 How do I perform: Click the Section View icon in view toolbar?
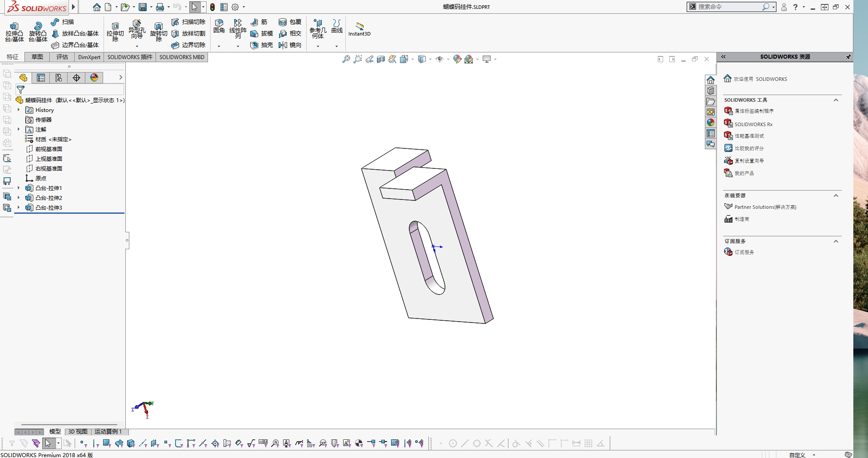click(x=381, y=59)
